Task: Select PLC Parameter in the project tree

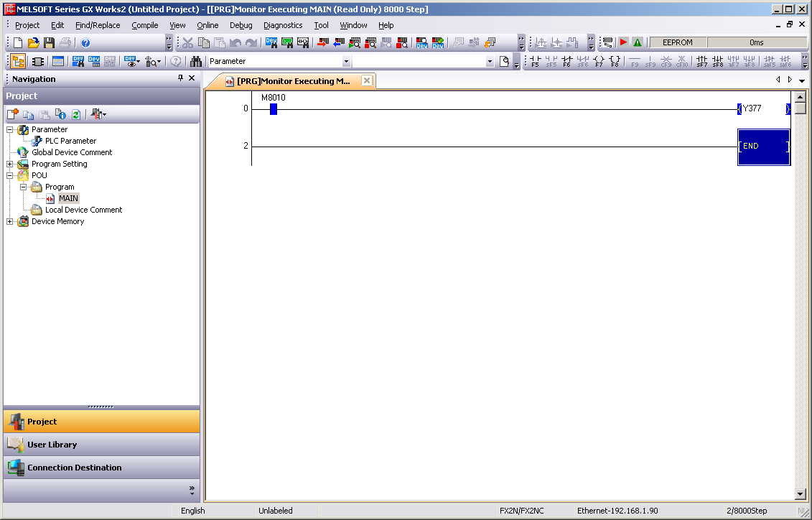Action: point(70,141)
